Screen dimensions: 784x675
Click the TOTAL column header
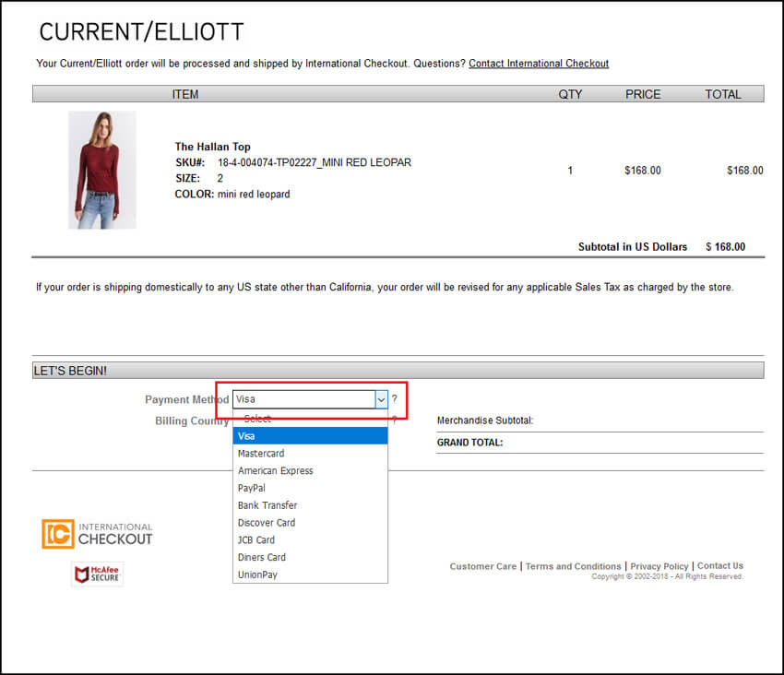[723, 94]
